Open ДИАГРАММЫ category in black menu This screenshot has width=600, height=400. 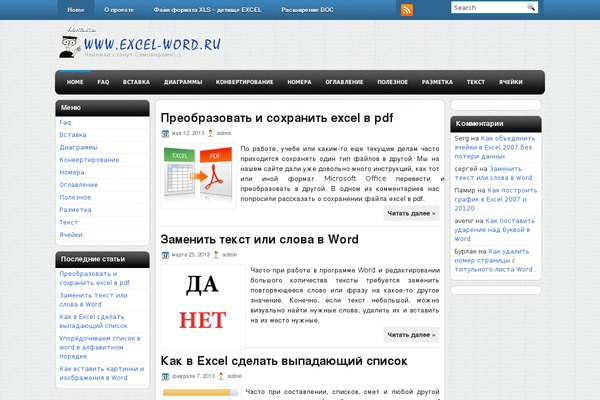click(183, 82)
